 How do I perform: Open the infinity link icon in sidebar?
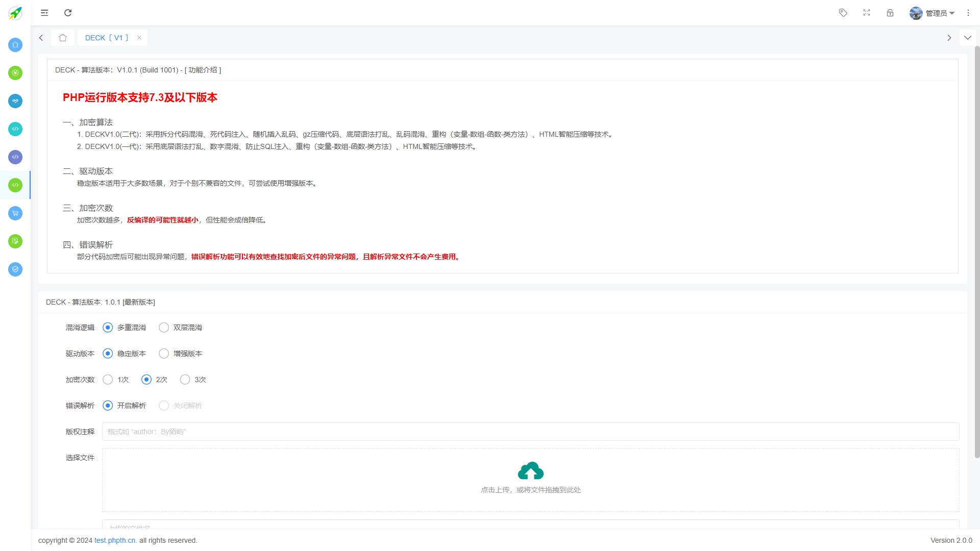click(x=15, y=101)
